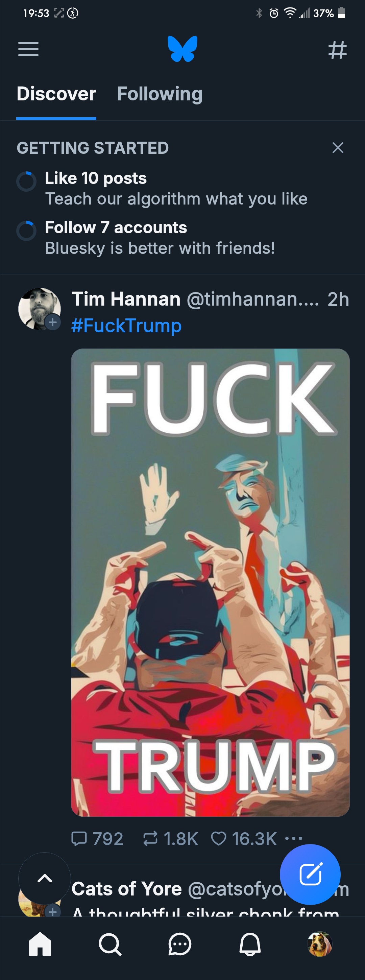
Task: Open my profile avatar tab
Action: pyautogui.click(x=320, y=944)
